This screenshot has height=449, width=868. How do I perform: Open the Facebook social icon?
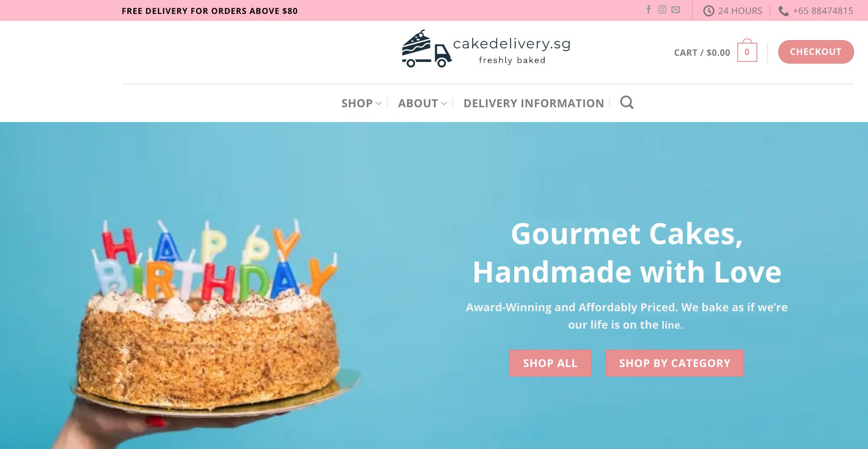pos(648,10)
